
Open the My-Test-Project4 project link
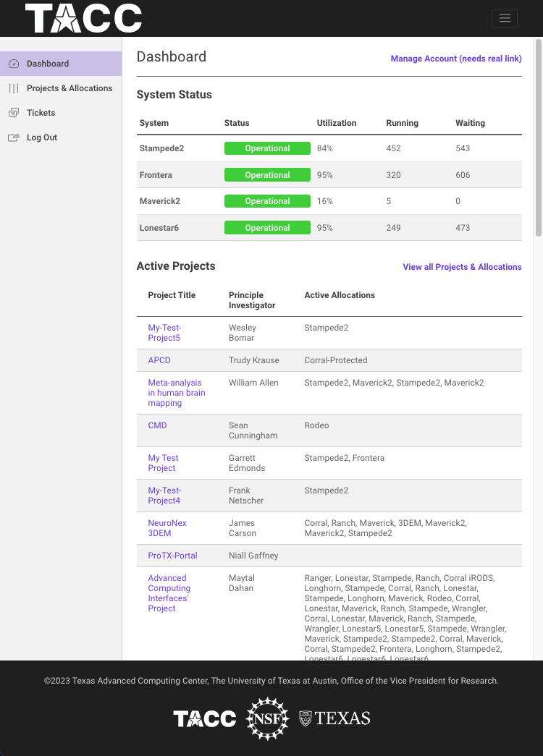coord(164,496)
